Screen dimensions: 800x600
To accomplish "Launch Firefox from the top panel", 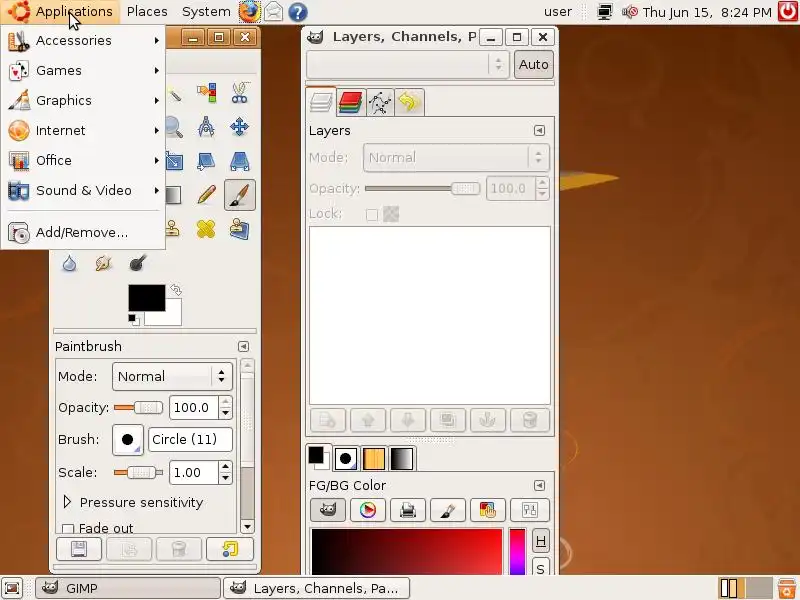I will 249,12.
